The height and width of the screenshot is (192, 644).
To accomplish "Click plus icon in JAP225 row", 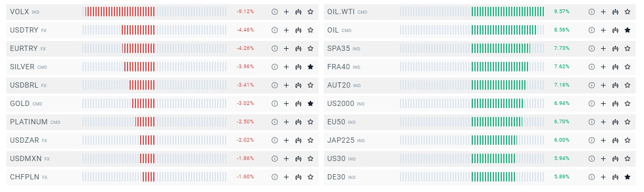I will click(603, 140).
